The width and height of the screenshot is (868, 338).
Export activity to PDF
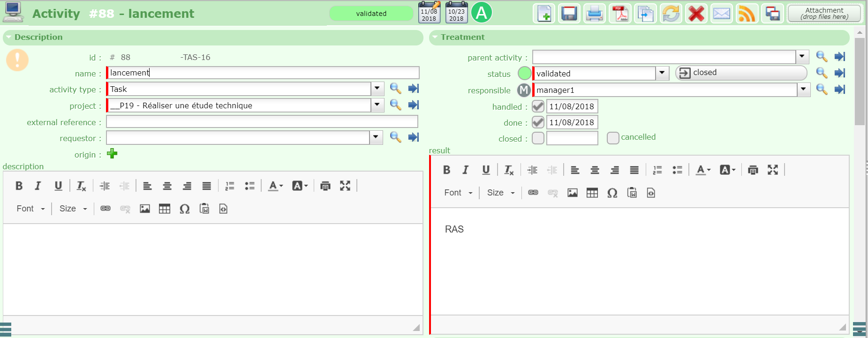[620, 14]
